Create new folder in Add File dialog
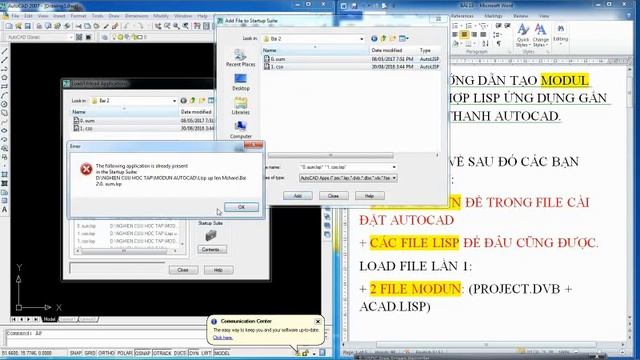 [393, 38]
